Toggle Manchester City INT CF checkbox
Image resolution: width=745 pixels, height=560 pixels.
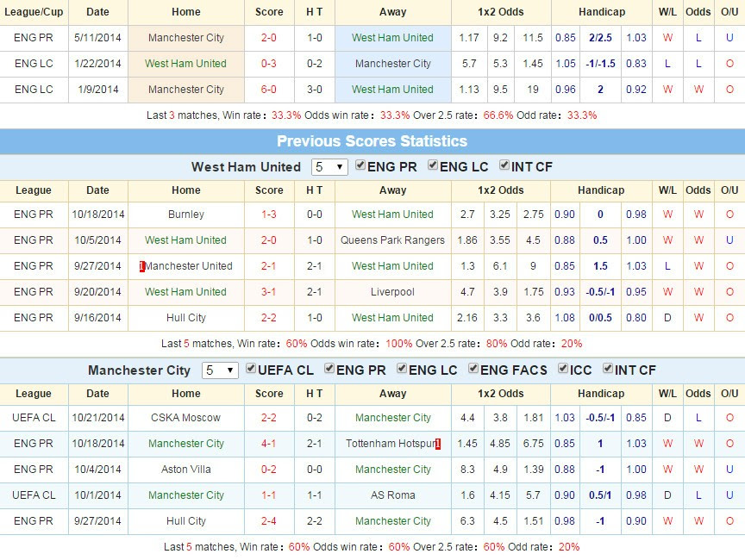[x=608, y=368]
